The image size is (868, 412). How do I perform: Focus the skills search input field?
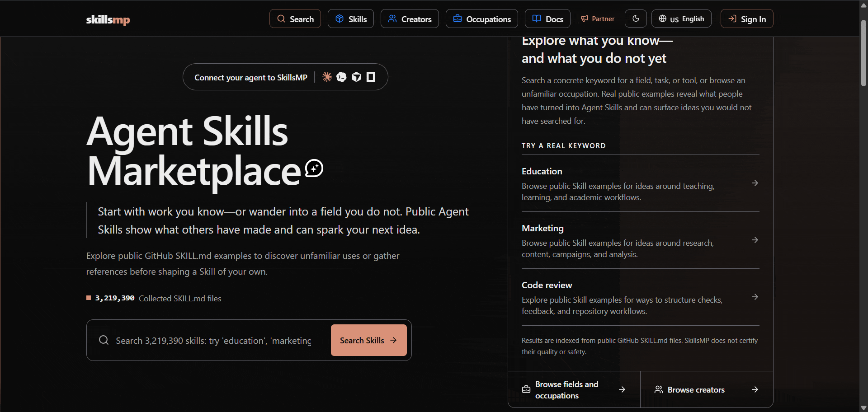pos(213,341)
